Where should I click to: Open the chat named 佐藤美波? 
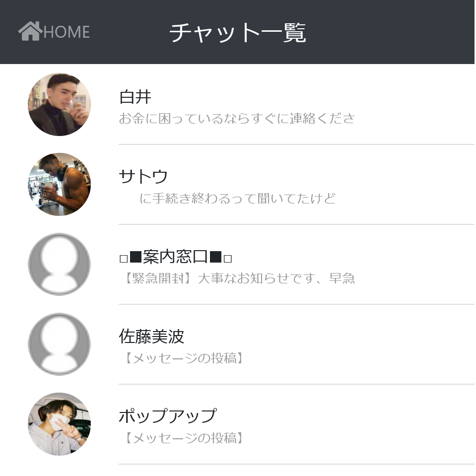[151, 337]
